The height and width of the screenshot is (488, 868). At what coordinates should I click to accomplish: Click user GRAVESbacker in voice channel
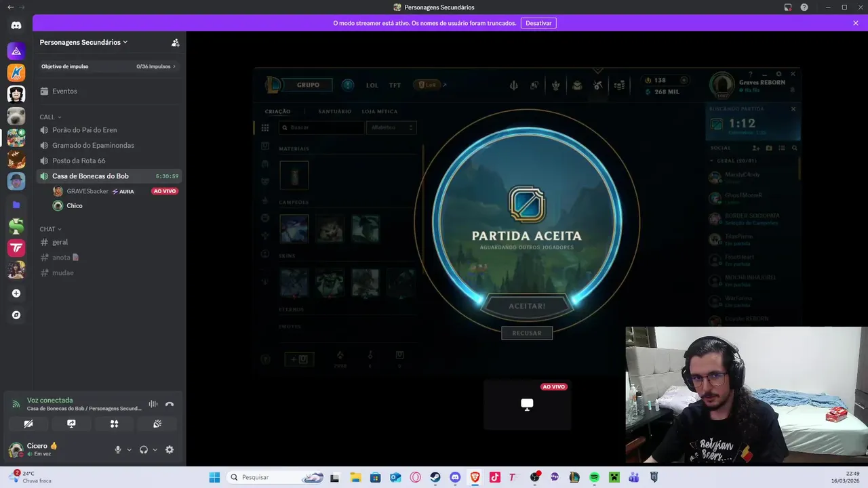coord(115,191)
